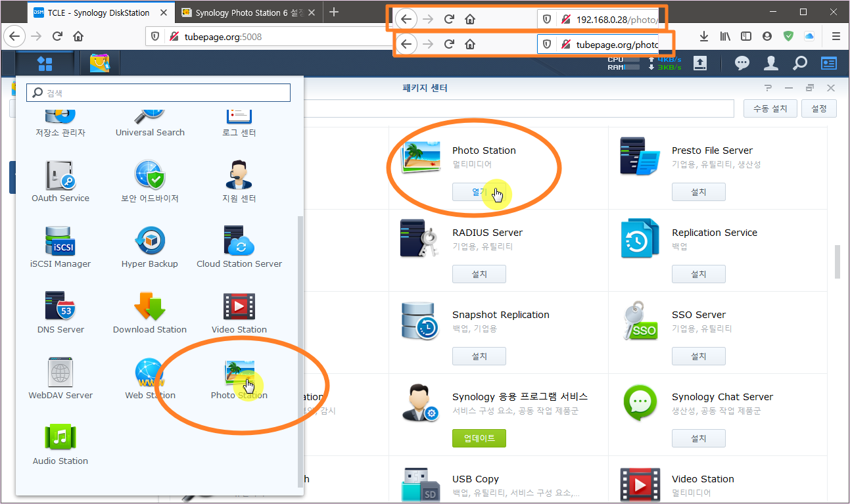Open Hyper Backup app
This screenshot has width=850, height=504.
coord(150,246)
